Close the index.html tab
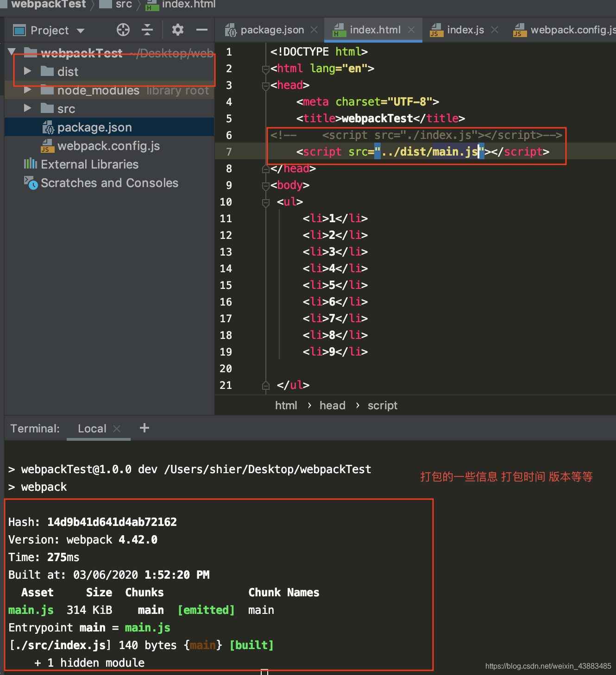 pos(411,30)
